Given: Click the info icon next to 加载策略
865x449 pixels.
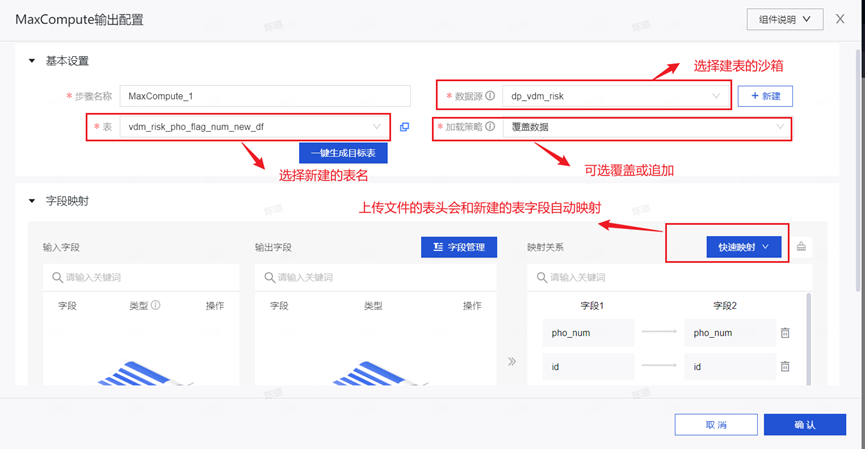Looking at the screenshot, I should coord(490,126).
